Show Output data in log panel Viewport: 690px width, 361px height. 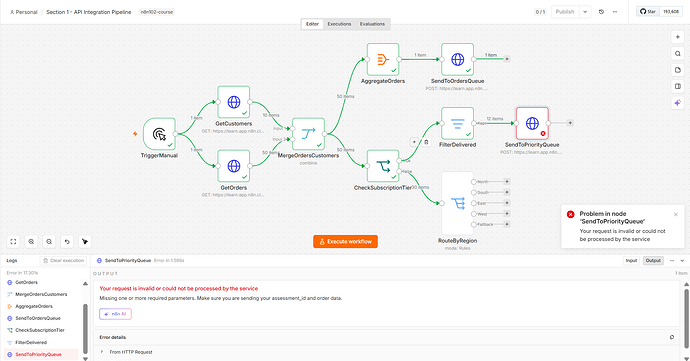click(x=653, y=261)
